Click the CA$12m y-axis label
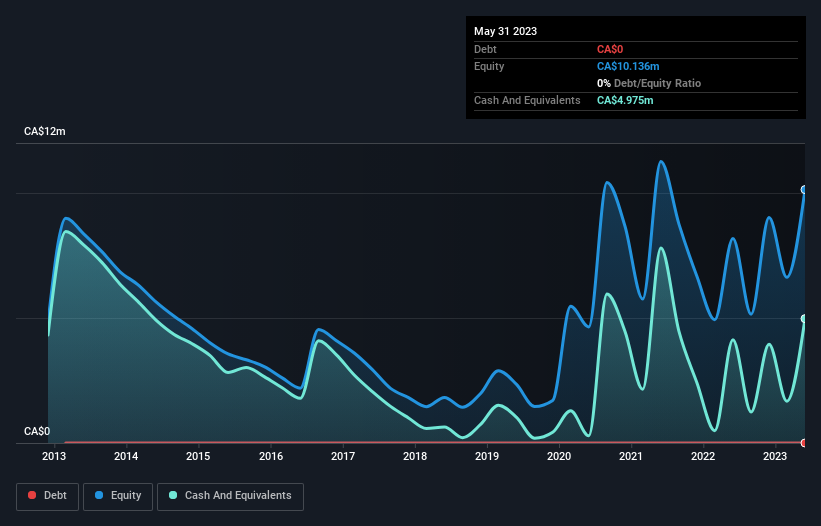821x526 pixels. [45, 131]
